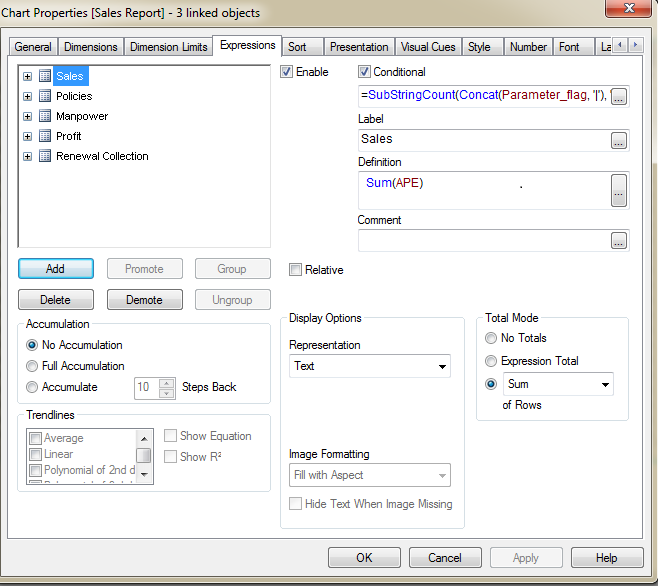
Task: Select the Full Accumulation radio button
Action: tap(33, 366)
